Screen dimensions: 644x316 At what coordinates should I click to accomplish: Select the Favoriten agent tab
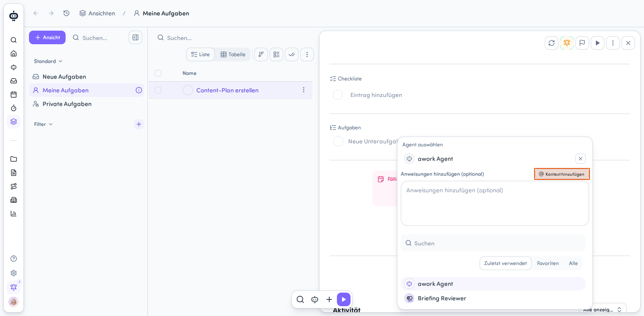(x=548, y=263)
